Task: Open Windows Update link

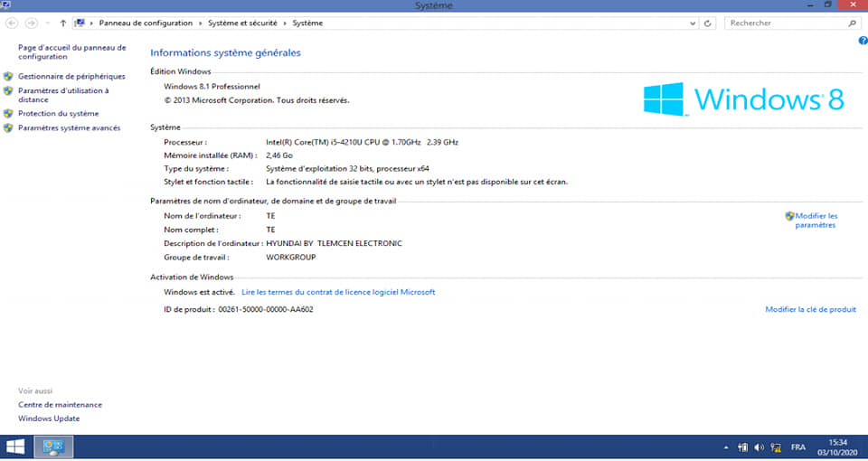Action: 49,419
